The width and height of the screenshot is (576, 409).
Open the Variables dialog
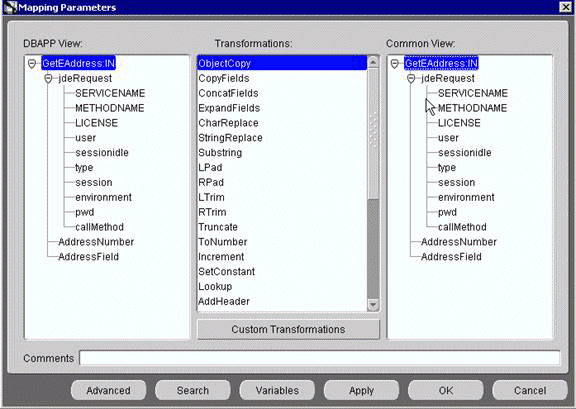pos(277,390)
